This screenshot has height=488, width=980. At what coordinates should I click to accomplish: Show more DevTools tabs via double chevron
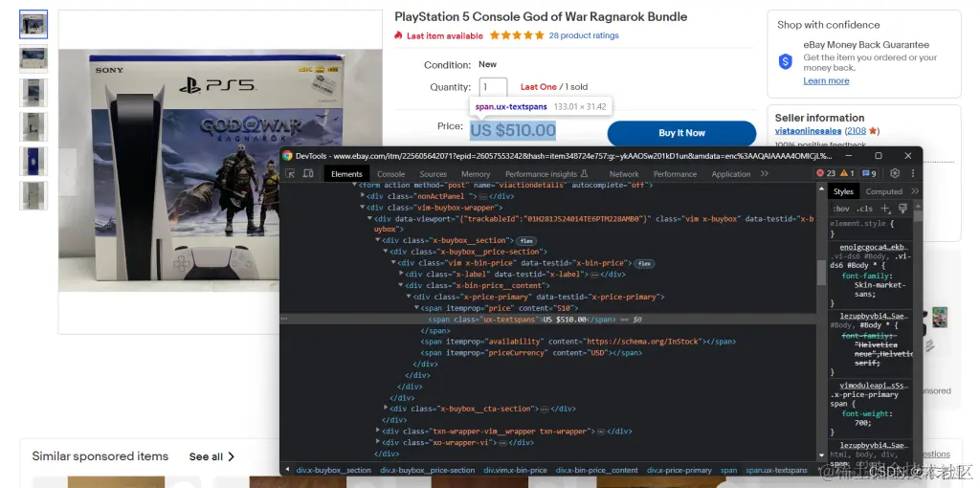click(x=765, y=174)
